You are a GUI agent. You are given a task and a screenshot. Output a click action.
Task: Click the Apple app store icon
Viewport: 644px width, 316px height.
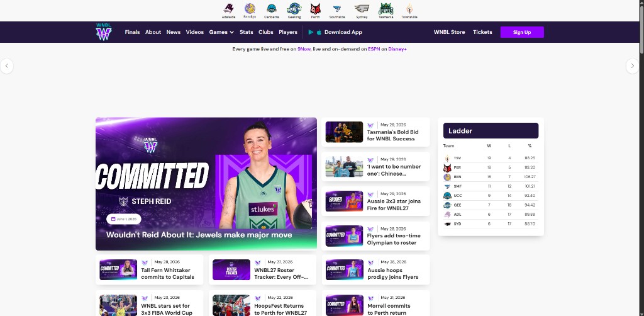[319, 32]
